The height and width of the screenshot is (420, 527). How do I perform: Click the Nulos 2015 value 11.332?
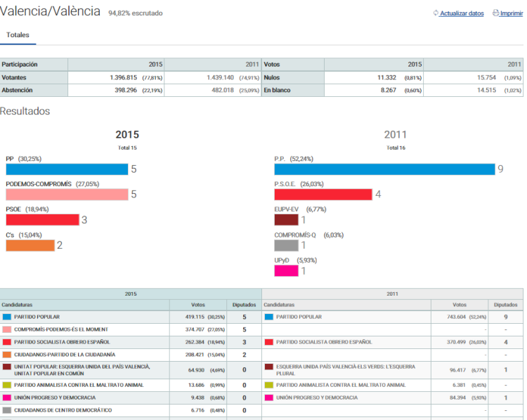click(386, 78)
